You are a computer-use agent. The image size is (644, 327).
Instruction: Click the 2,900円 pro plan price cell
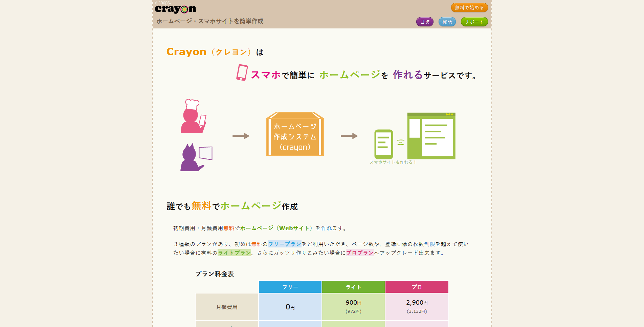click(x=417, y=307)
